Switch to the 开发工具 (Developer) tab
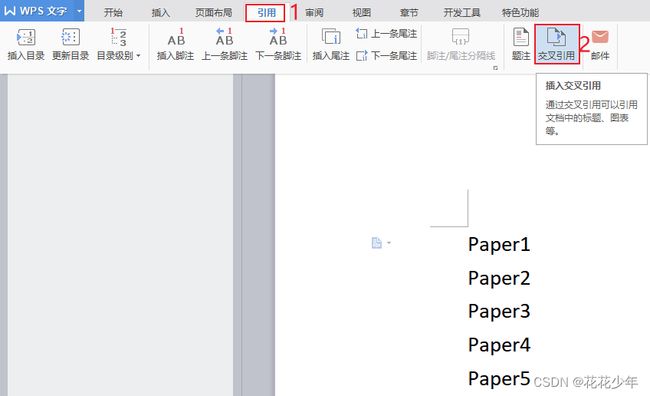Image resolution: width=650 pixels, height=396 pixels. pyautogui.click(x=461, y=12)
